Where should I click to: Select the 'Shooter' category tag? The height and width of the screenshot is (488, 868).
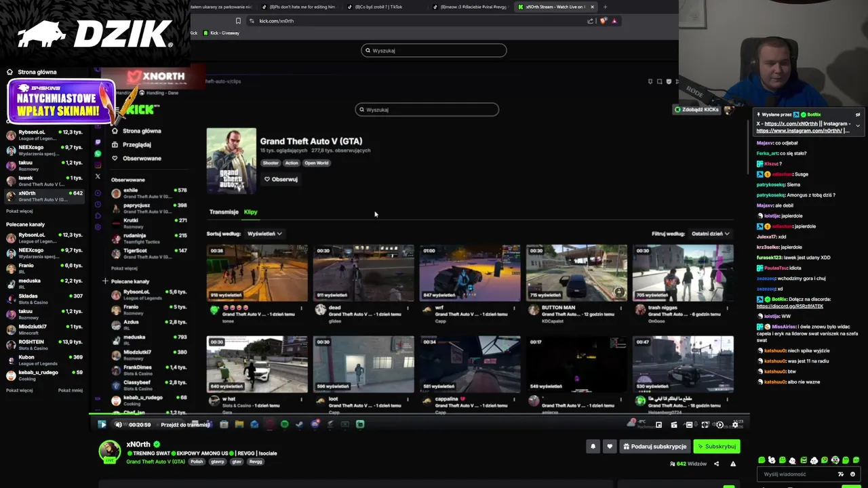(x=271, y=163)
